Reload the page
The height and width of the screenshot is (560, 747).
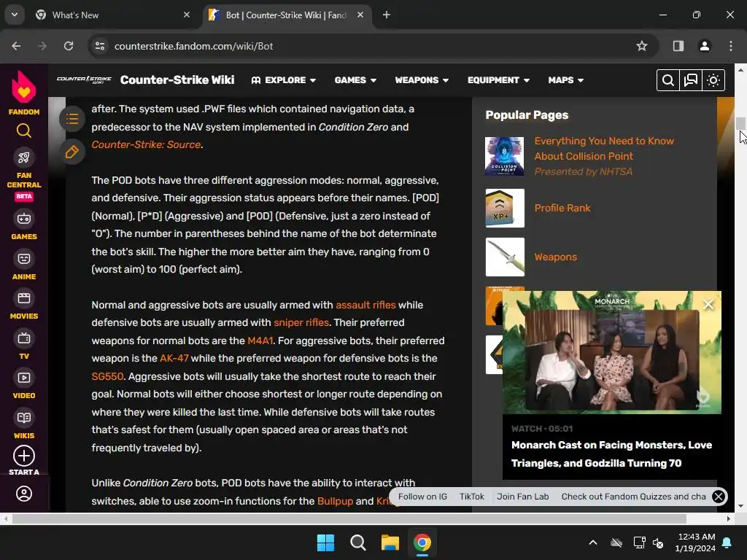point(69,46)
